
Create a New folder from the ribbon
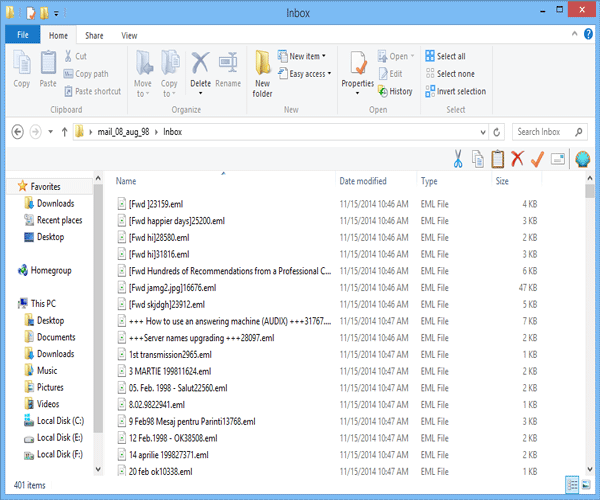pyautogui.click(x=262, y=73)
